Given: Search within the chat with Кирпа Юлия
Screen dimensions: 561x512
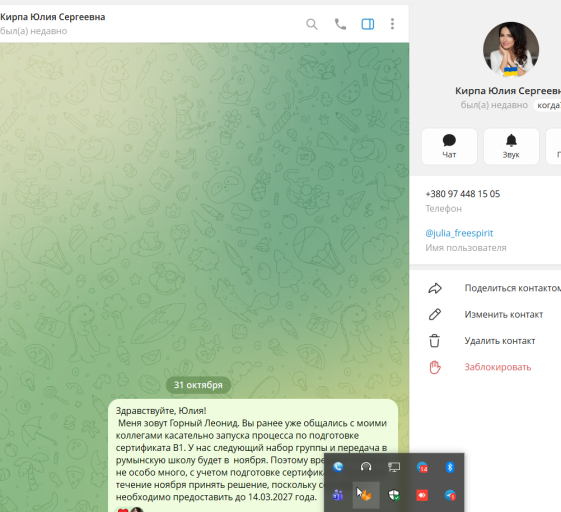Looking at the screenshot, I should click(x=312, y=24).
